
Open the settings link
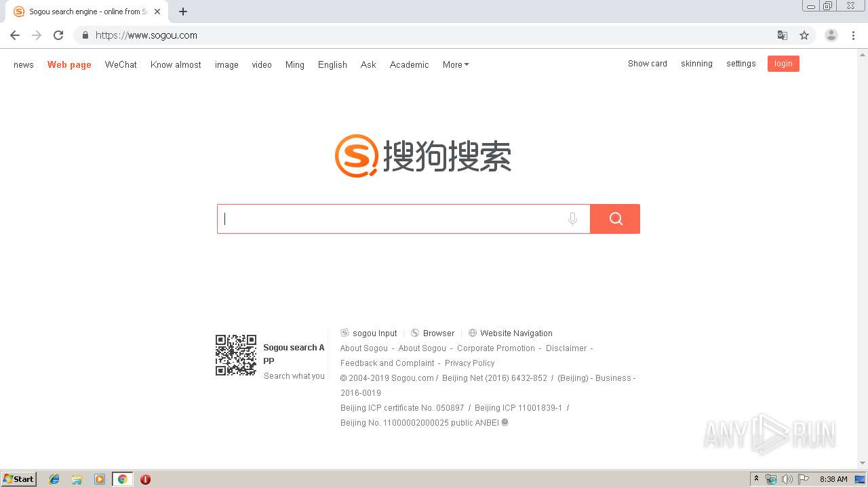[741, 64]
